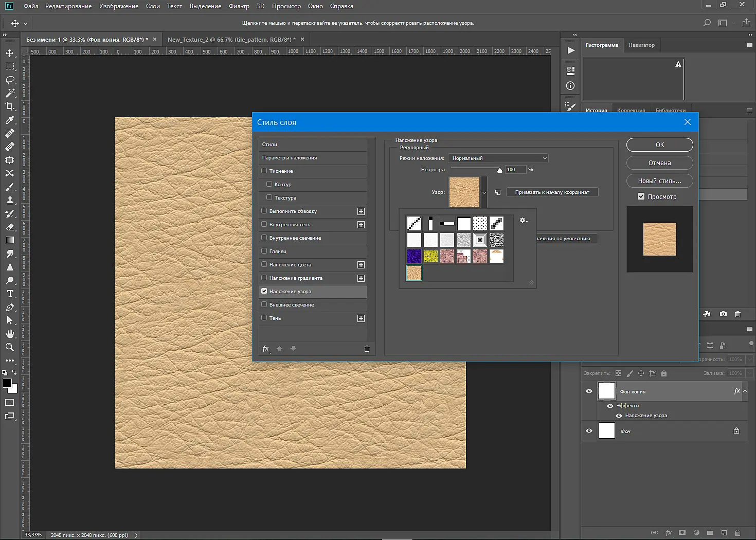Open the Фильтр menu
756x540 pixels.
(239, 6)
